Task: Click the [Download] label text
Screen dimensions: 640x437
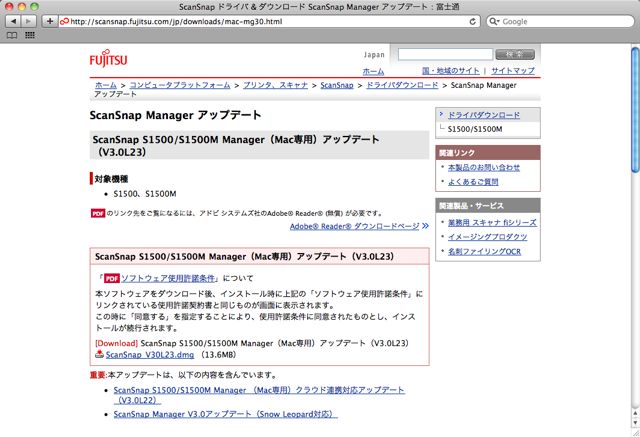Action: tap(116, 343)
